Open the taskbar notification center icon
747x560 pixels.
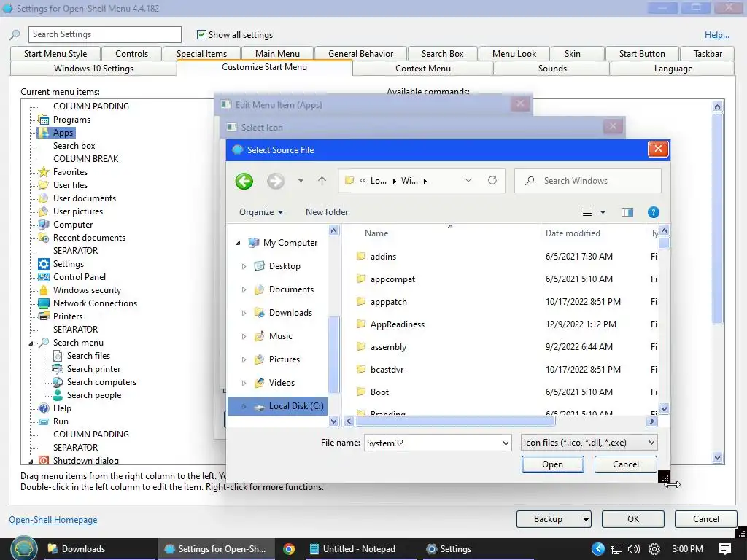click(x=725, y=549)
